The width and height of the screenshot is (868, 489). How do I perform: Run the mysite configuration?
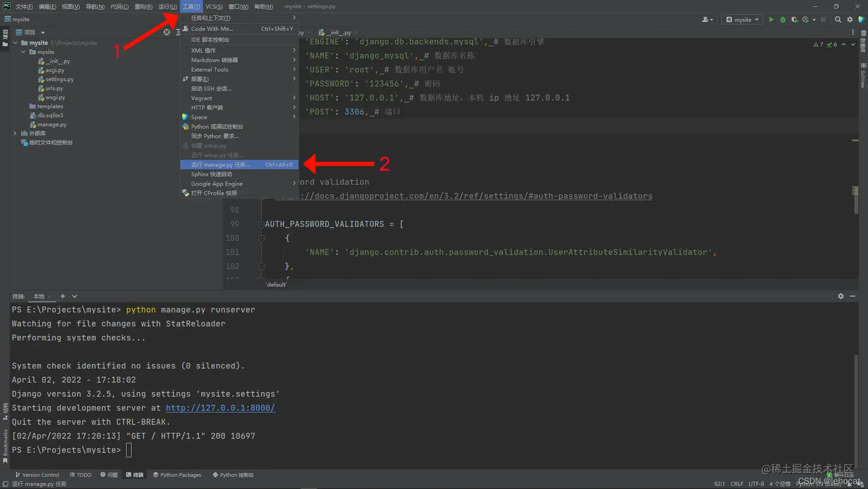(772, 19)
